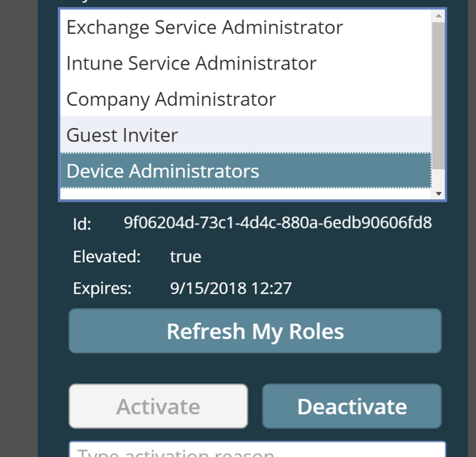
Task: Click empty space below Device Administrators
Action: (x=246, y=194)
